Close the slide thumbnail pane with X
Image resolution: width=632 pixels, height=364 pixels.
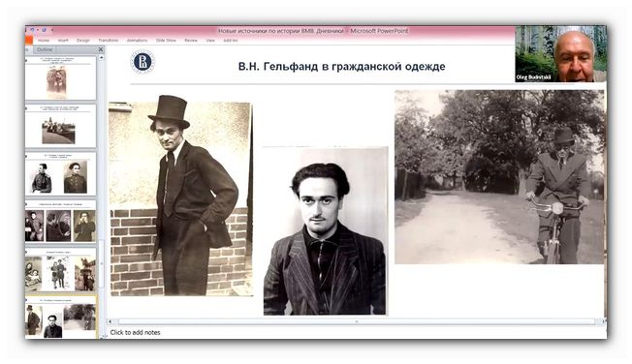tap(101, 49)
